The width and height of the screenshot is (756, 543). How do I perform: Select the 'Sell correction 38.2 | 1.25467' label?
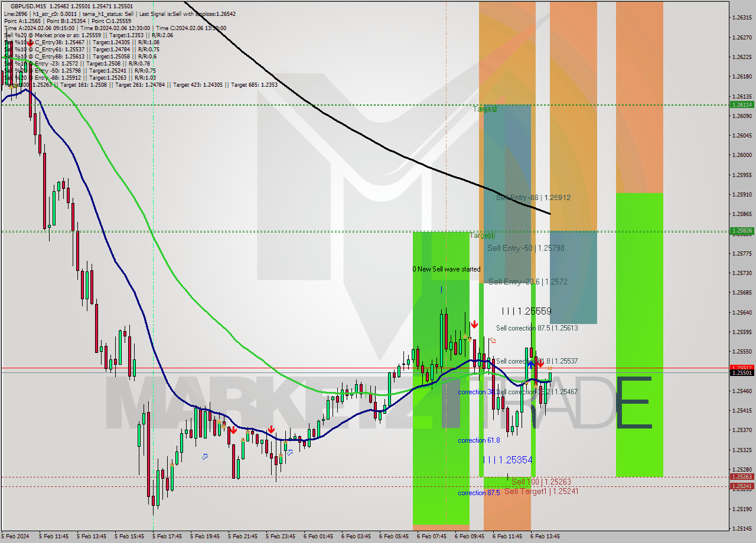pyautogui.click(x=537, y=392)
